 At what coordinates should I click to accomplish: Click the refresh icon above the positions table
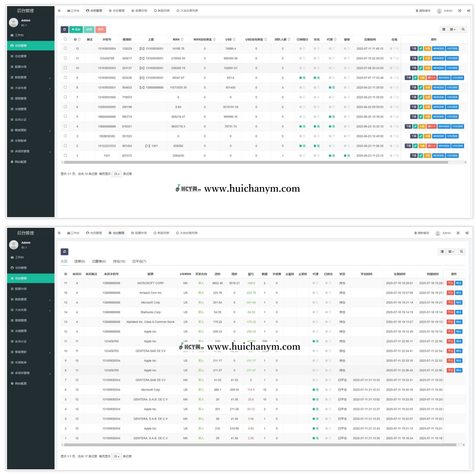64,252
